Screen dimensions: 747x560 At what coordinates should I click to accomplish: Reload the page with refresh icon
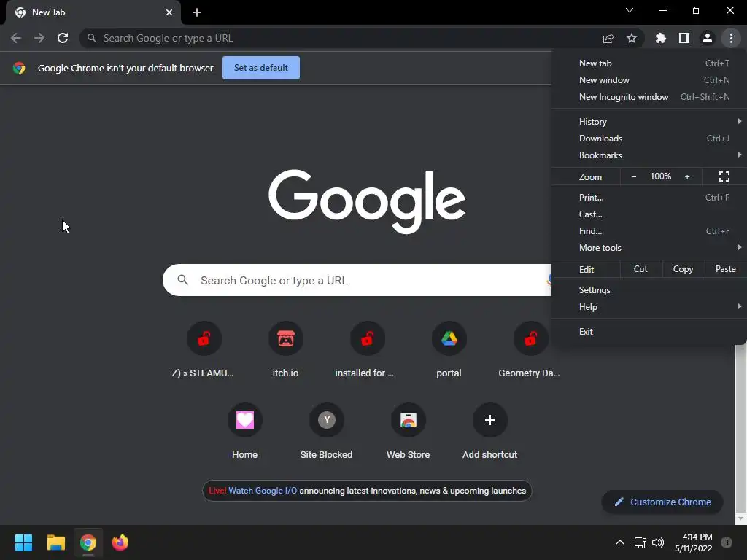pos(63,38)
